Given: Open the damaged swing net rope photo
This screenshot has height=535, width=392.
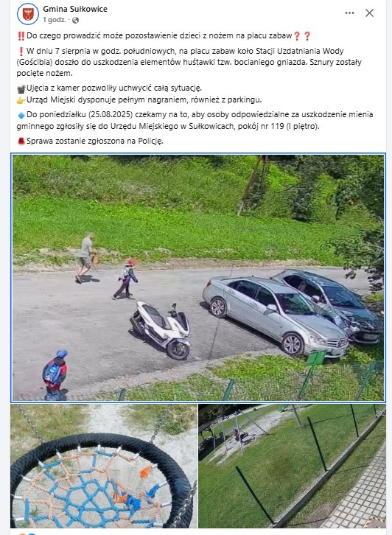Looking at the screenshot, I should pyautogui.click(x=104, y=466).
